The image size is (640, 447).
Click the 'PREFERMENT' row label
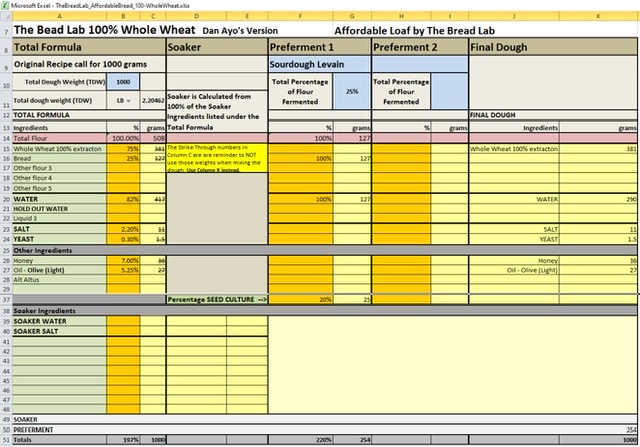click(33, 430)
